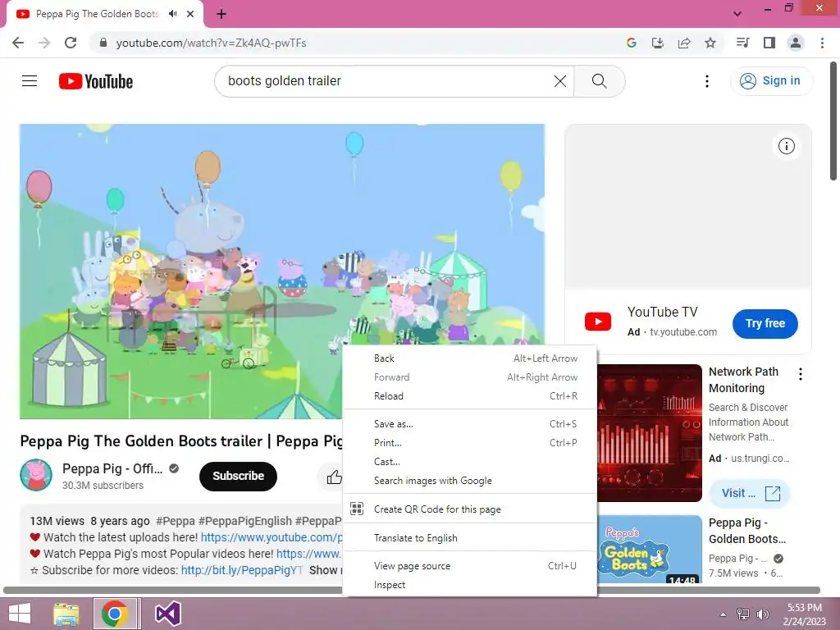Click the Try free button
840x630 pixels.
click(x=765, y=323)
